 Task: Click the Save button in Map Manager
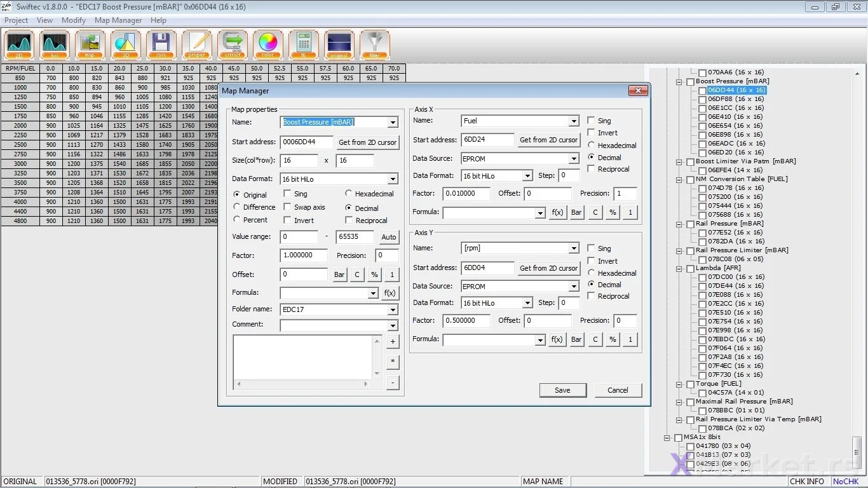pos(562,390)
